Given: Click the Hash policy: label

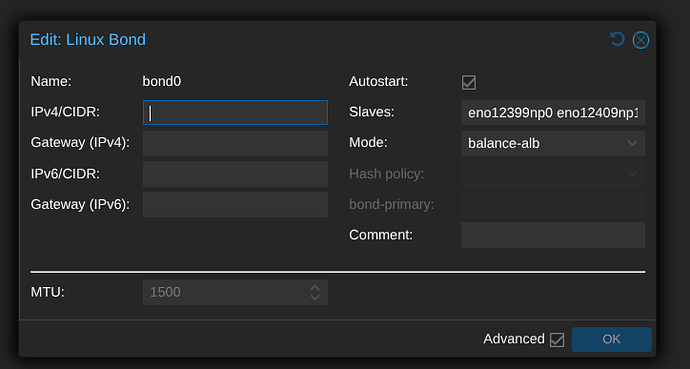Looking at the screenshot, I should (x=386, y=174).
